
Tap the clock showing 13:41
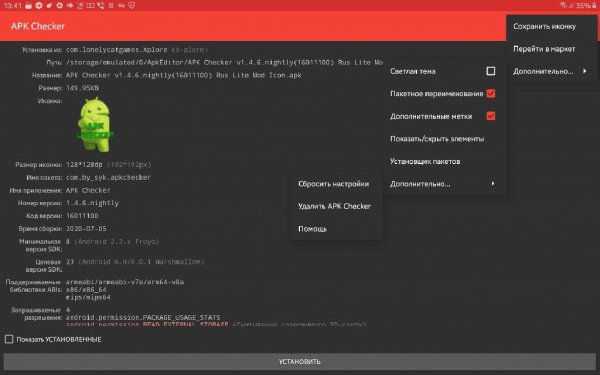[13, 5]
